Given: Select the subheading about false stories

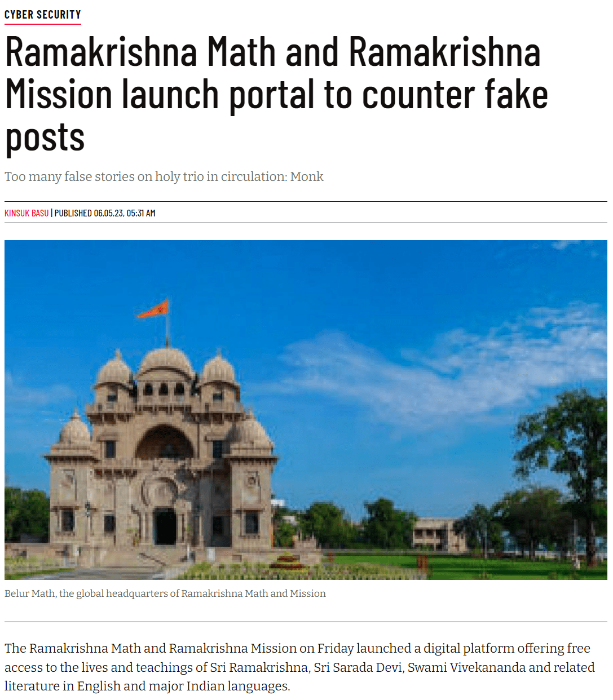Looking at the screenshot, I should (164, 176).
